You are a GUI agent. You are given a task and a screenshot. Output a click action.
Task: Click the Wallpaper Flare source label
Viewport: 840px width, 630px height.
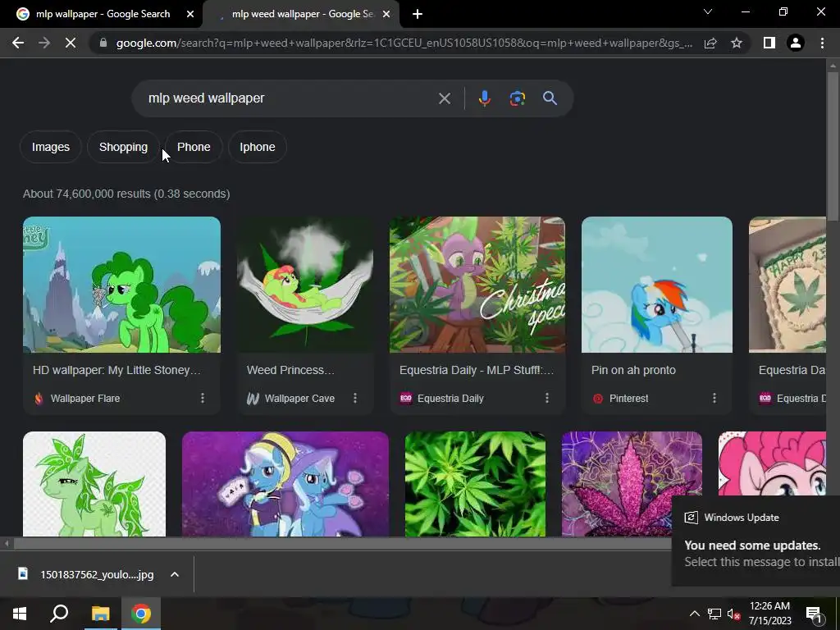(85, 399)
